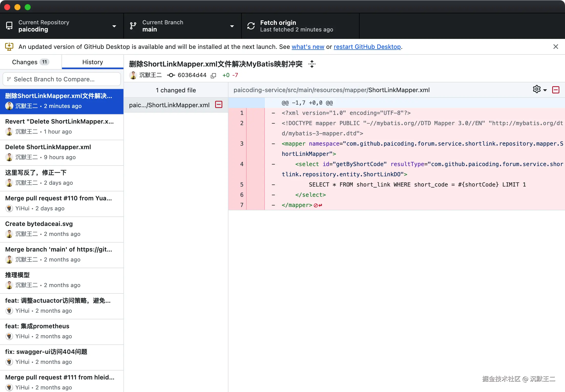Open the Current Branch main dropdown
The image size is (565, 392).
point(182,26)
